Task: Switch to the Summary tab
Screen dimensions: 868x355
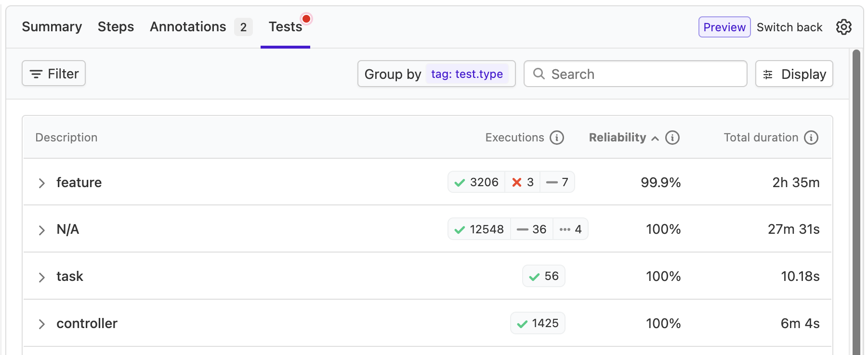Action: [x=52, y=27]
